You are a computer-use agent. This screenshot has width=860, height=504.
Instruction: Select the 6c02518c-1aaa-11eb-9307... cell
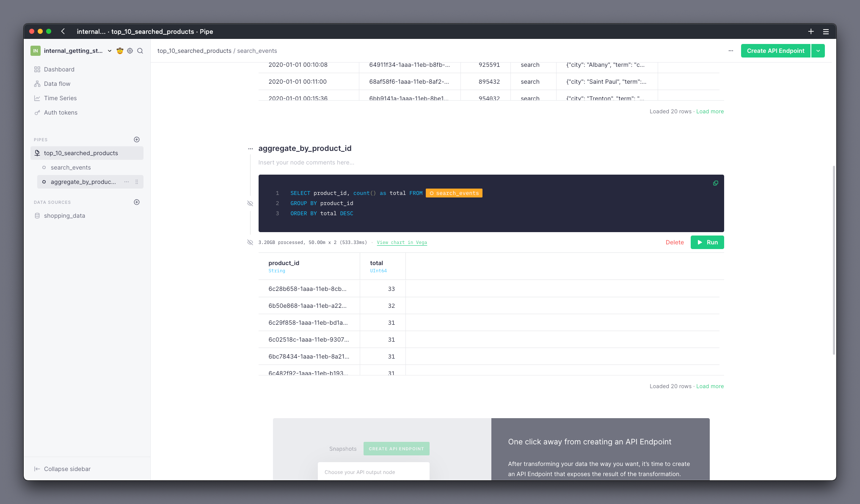[x=309, y=340]
